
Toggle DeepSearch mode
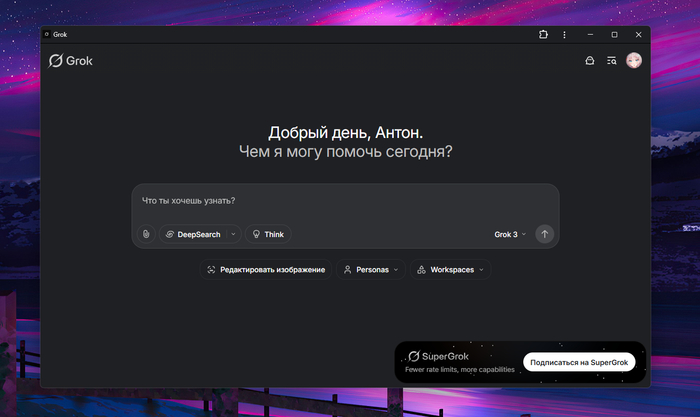192,234
